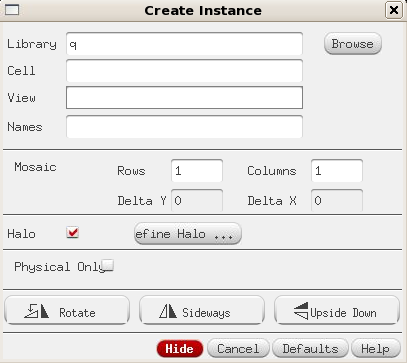
Task: Click the Delta Y field
Action: tap(197, 200)
